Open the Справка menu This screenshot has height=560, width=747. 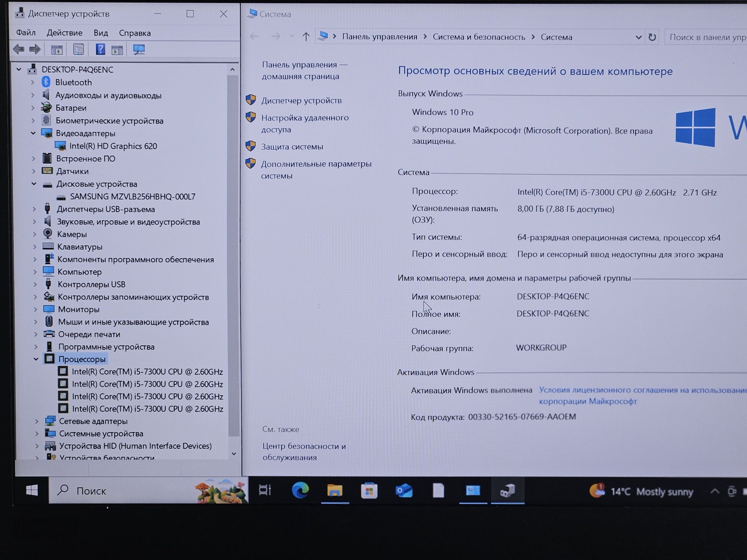[135, 33]
